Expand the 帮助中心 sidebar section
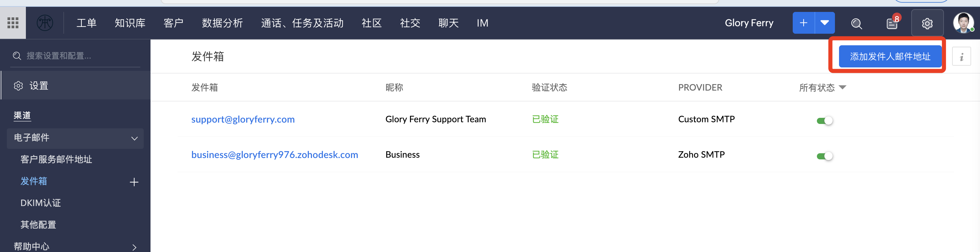980x252 pixels. (134, 247)
